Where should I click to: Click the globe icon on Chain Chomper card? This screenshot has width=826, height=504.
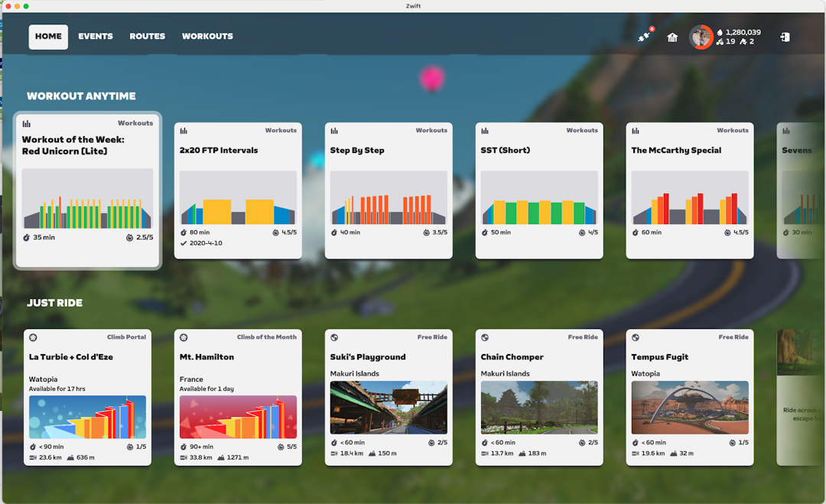point(485,337)
